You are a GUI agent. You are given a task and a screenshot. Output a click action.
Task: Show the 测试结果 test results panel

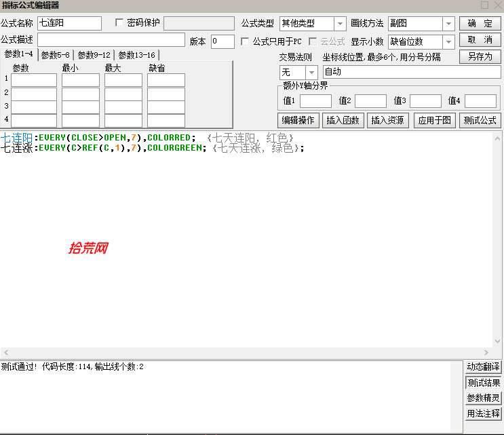[x=483, y=383]
